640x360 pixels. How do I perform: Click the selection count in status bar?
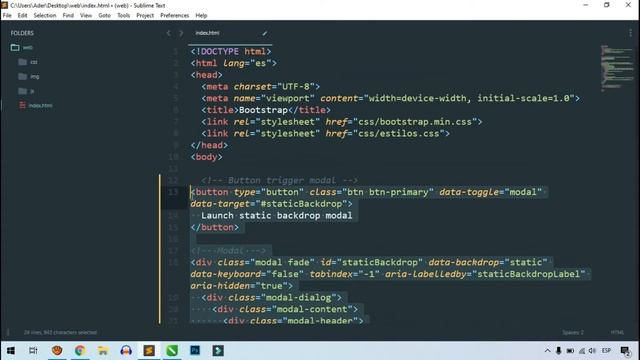(x=60, y=332)
